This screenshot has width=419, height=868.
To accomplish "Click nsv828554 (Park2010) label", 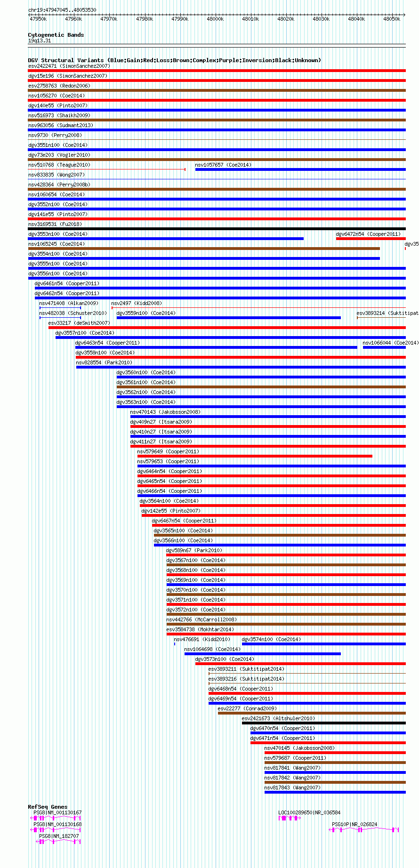I will click(x=105, y=362).
